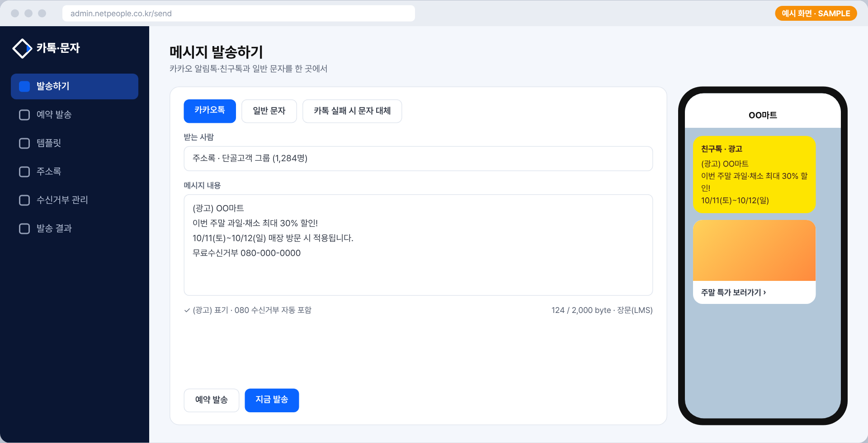This screenshot has height=443, width=868.
Task: Click 주말 특가 보러가기 link in phone preview
Action: [x=733, y=293]
